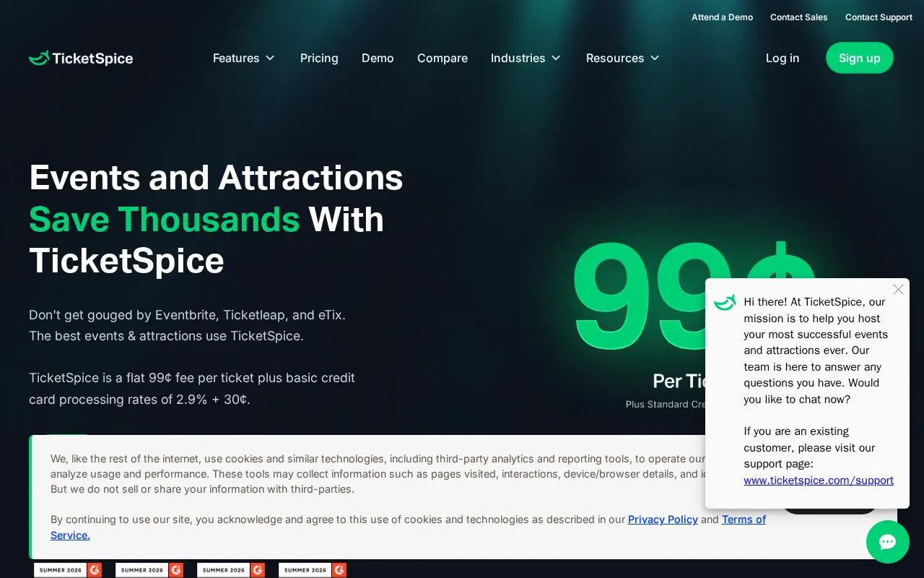Viewport: 924px width, 578px height.
Task: Click the TicketSpice logo in header
Action: [81, 58]
